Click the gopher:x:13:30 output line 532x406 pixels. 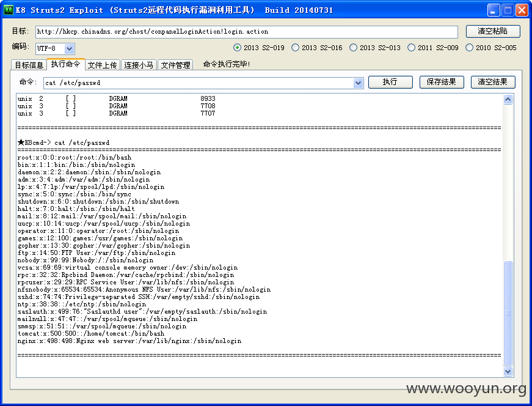click(x=104, y=246)
